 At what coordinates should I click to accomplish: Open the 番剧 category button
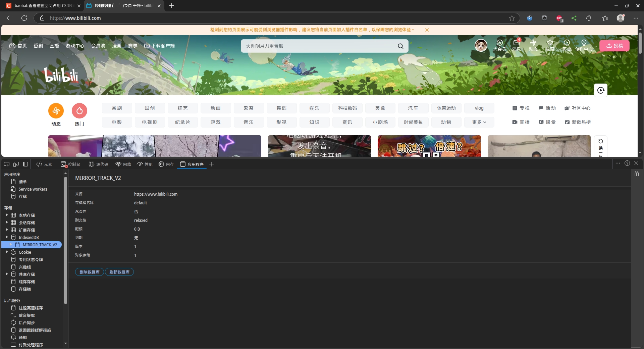pyautogui.click(x=117, y=108)
